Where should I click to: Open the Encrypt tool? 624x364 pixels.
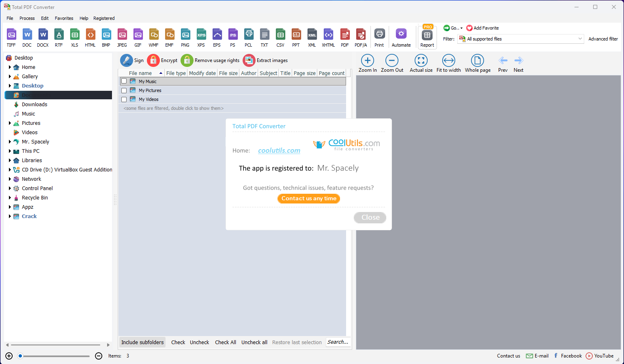click(x=162, y=60)
